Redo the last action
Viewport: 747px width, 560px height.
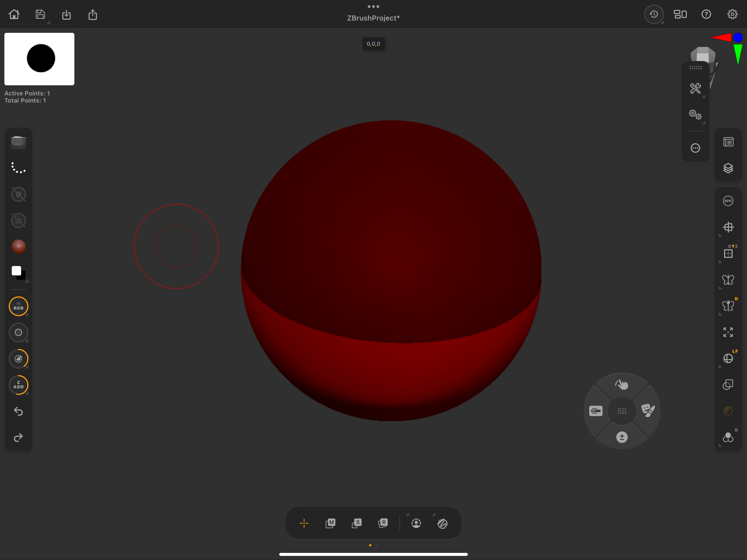pyautogui.click(x=19, y=437)
